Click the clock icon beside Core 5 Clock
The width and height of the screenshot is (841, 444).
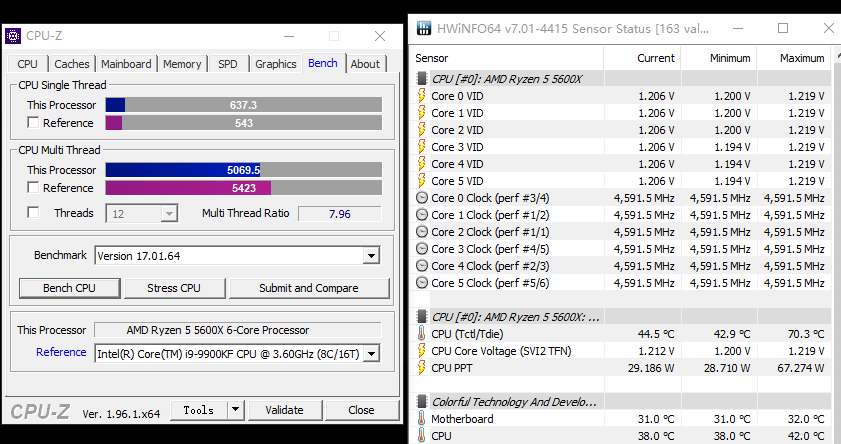tap(422, 283)
